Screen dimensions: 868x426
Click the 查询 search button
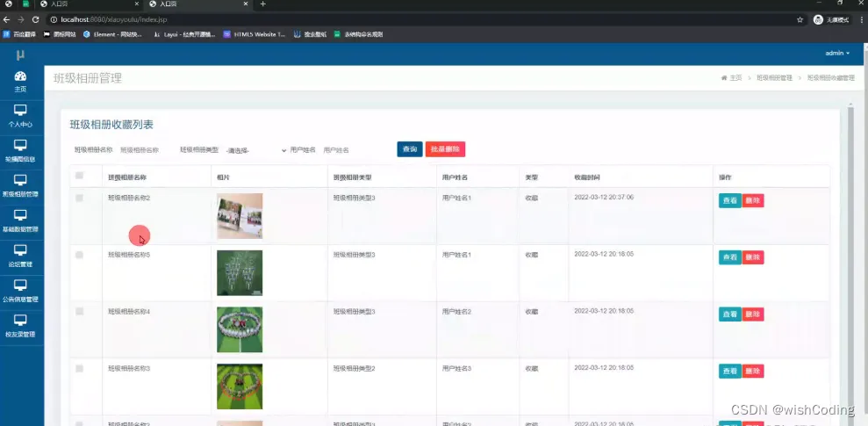pyautogui.click(x=410, y=149)
